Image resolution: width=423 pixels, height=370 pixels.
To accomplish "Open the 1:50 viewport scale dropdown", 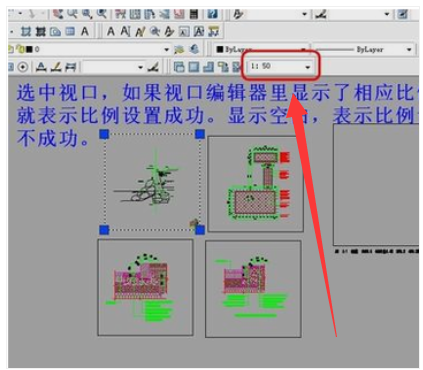I will pyautogui.click(x=307, y=67).
